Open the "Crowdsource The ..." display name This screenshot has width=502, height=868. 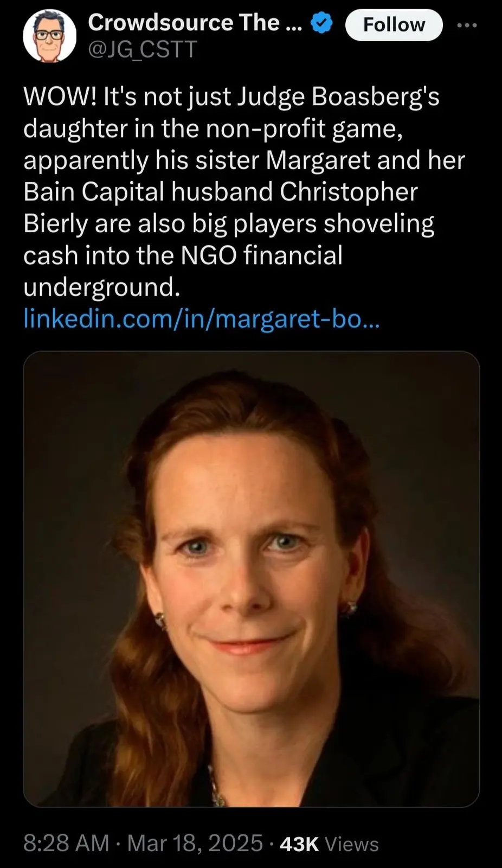coord(195,23)
